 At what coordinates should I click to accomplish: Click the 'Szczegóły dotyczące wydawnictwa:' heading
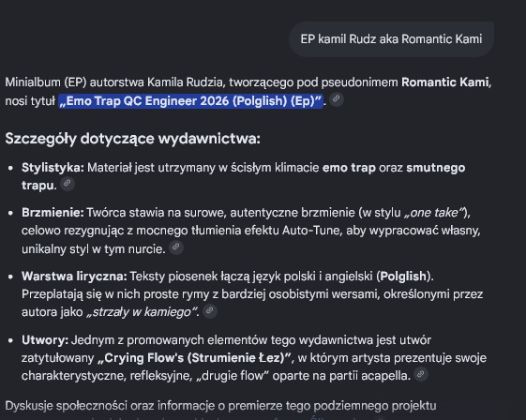132,139
